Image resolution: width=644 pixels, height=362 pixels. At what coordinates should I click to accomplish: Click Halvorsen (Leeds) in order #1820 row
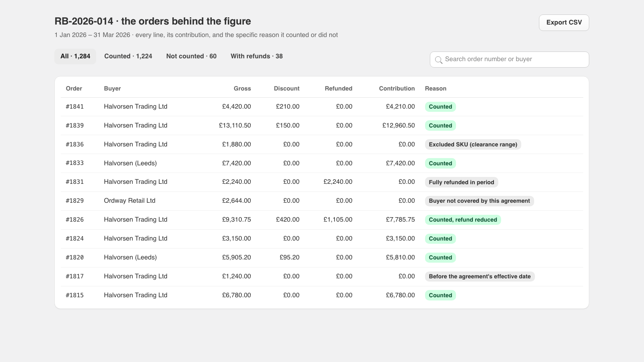[x=130, y=257]
